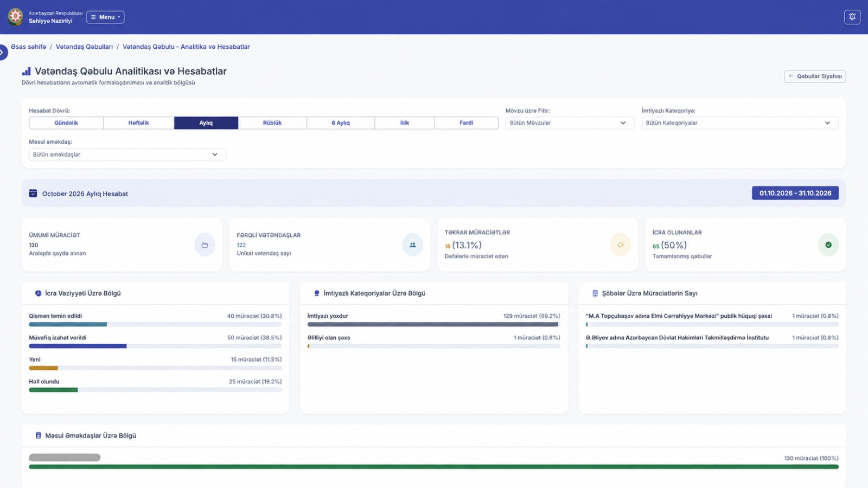Click the refresh icon in Təkrar Müraciətlər card

pos(620,245)
